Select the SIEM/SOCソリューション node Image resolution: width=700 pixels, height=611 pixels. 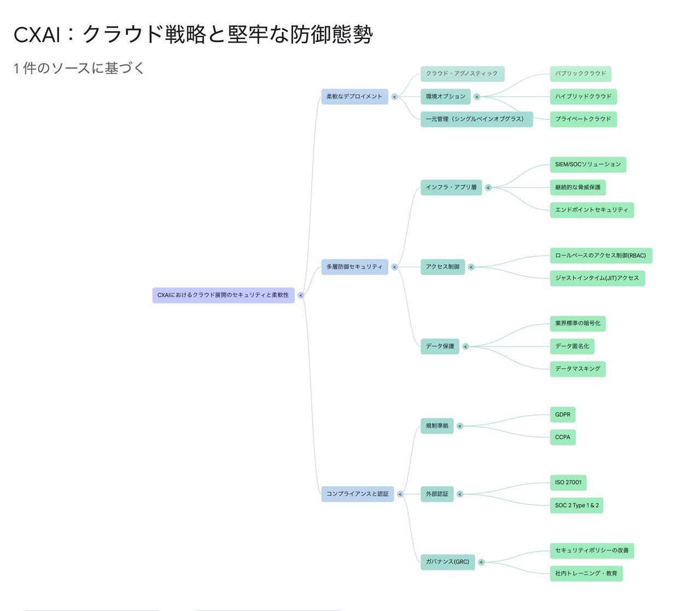pyautogui.click(x=587, y=165)
